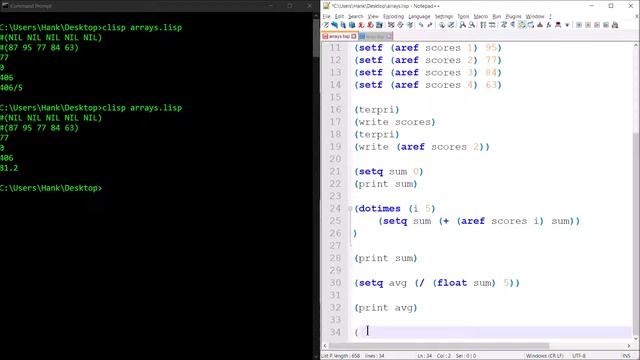Open the Settings menu
640x360 pixels.
tap(444, 16)
